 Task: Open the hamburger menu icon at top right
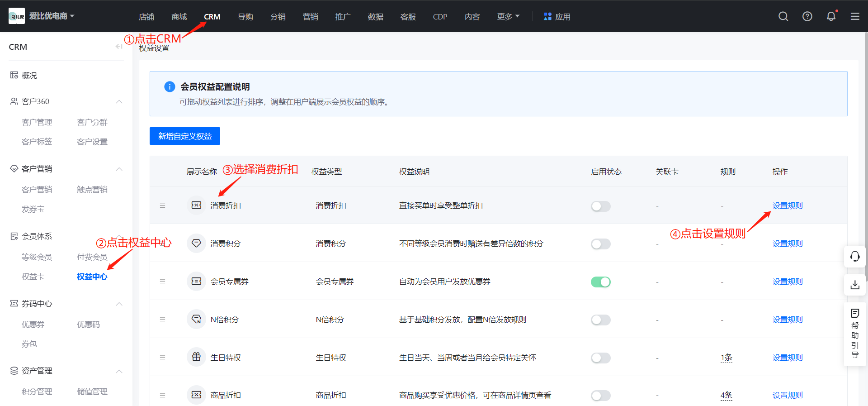point(855,17)
